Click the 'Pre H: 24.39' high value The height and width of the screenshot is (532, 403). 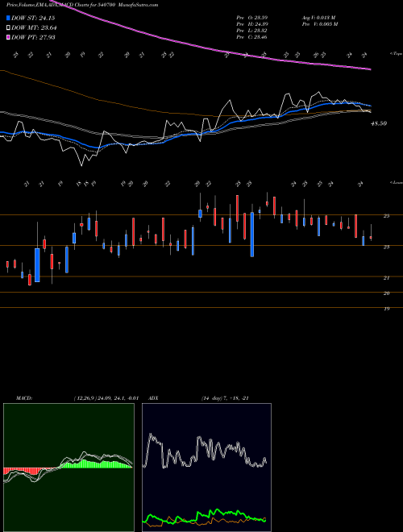[251, 24]
